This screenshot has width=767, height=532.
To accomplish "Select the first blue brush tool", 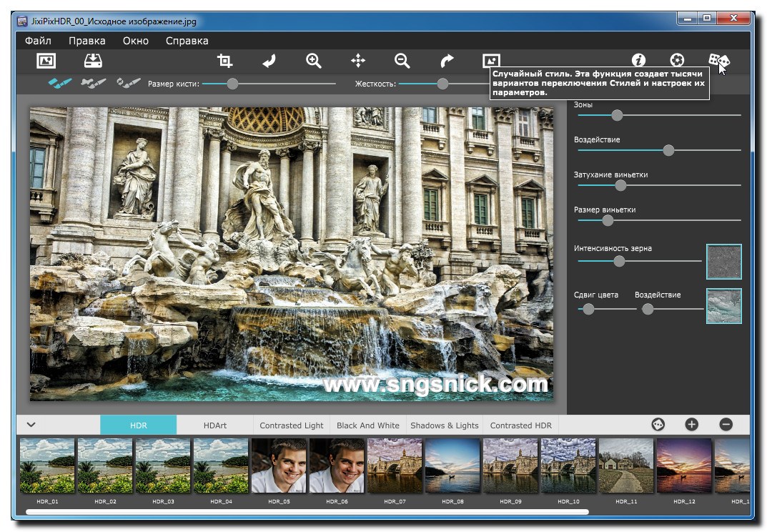I will [x=60, y=83].
